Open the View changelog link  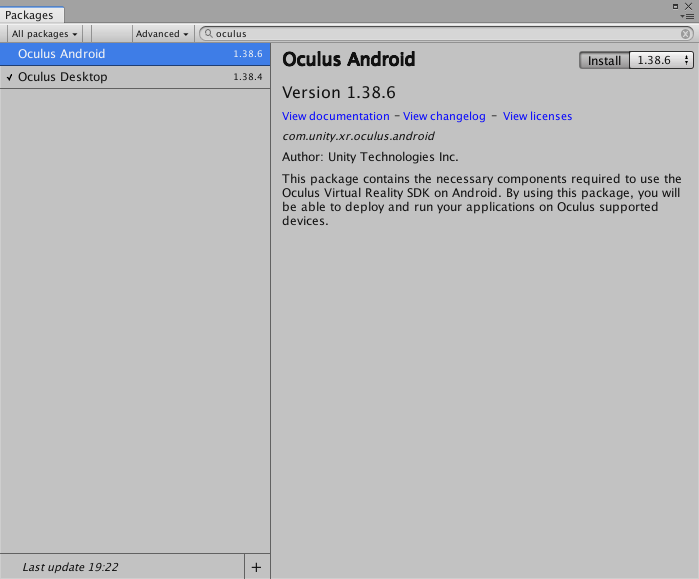pos(444,116)
